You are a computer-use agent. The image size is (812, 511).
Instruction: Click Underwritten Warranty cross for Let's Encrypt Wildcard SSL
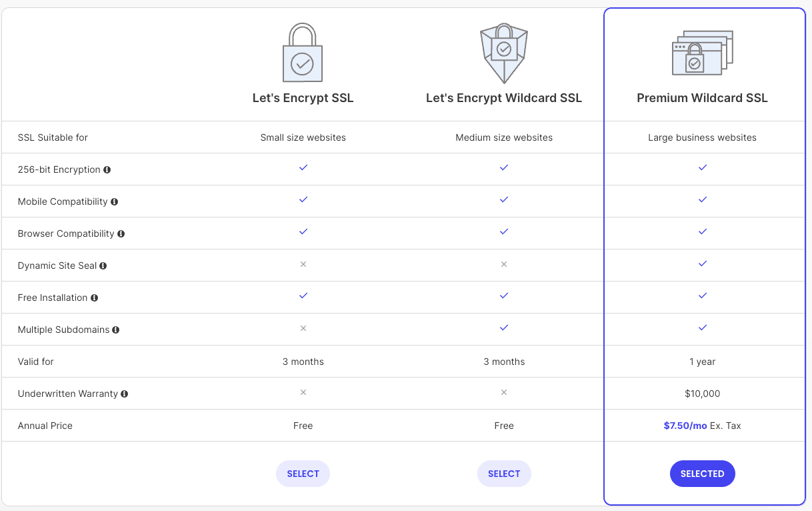point(504,392)
